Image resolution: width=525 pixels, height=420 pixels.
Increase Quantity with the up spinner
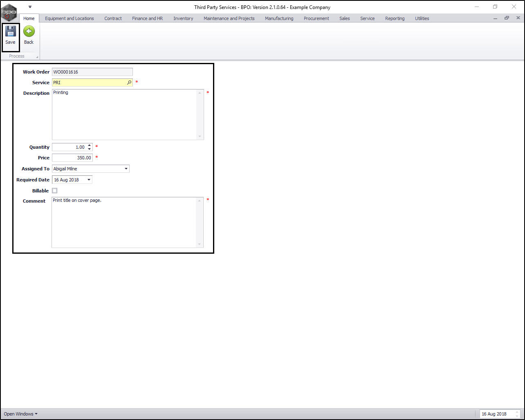coord(90,145)
